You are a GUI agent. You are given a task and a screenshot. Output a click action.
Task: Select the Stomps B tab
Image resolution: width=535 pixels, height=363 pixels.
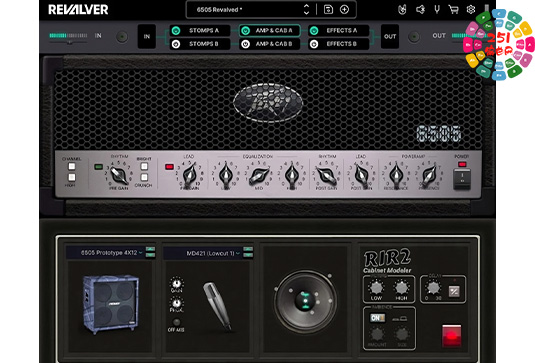click(200, 44)
